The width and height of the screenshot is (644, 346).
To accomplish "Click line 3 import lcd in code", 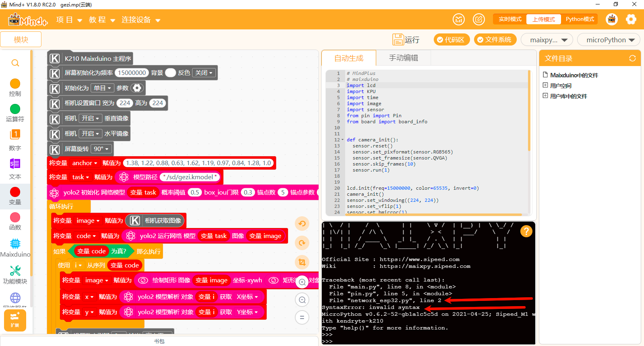I will (x=361, y=85).
